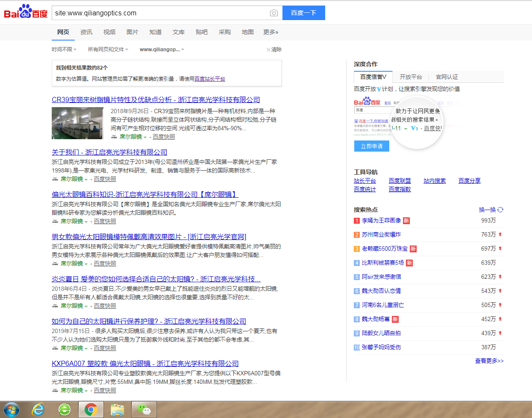Click the 百度一下 search button
This screenshot has height=418, width=532.
point(304,13)
